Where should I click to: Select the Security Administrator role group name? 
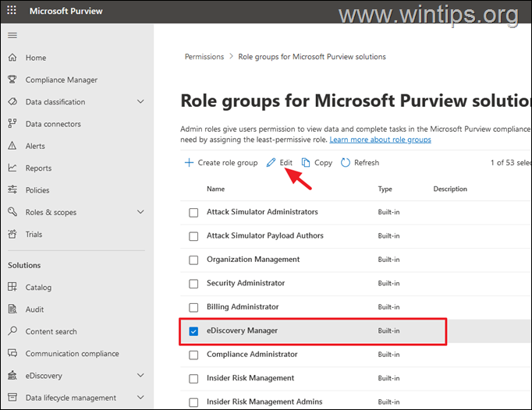(x=246, y=283)
